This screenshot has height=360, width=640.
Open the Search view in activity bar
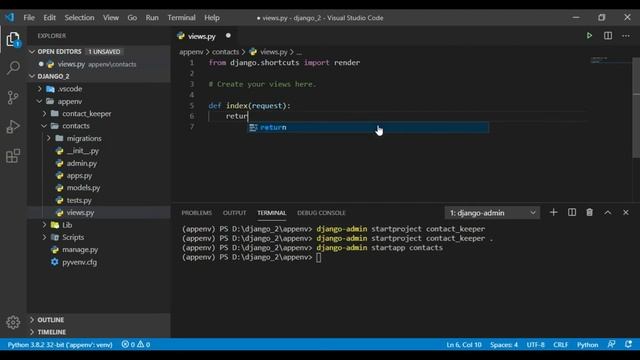(x=13, y=68)
